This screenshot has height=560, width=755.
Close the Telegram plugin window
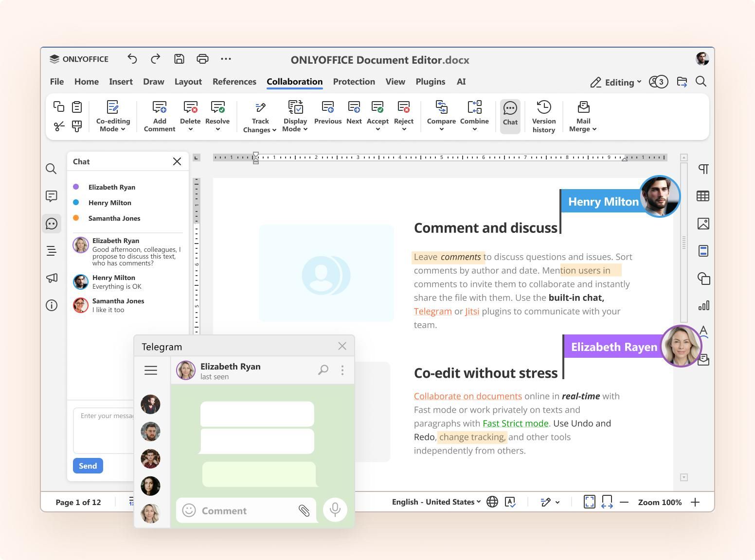pyautogui.click(x=342, y=346)
